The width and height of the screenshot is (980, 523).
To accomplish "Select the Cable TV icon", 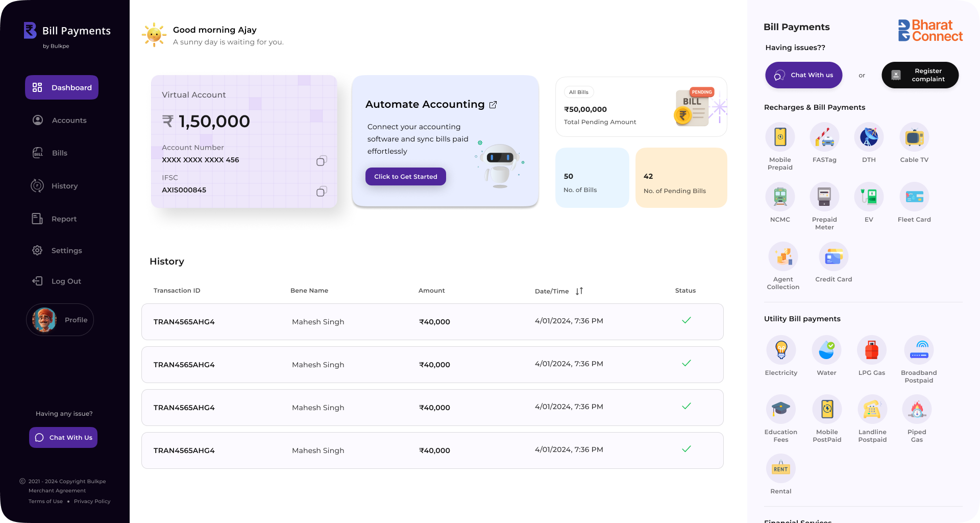I will pyautogui.click(x=914, y=136).
